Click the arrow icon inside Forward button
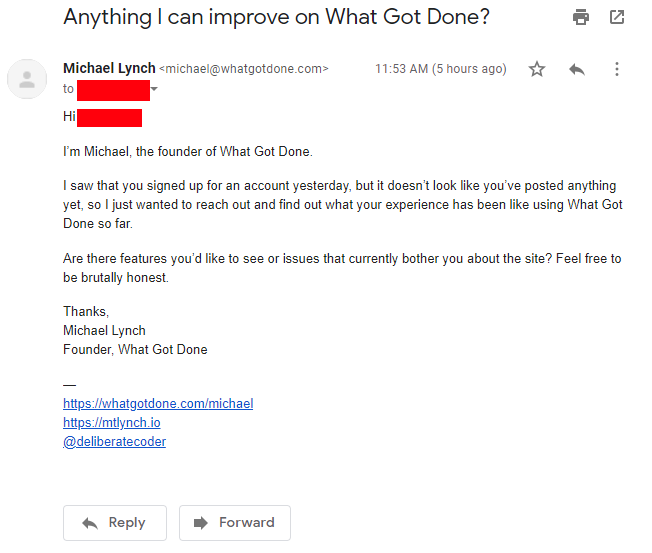Viewport: 652px width, 553px height. coord(201,523)
